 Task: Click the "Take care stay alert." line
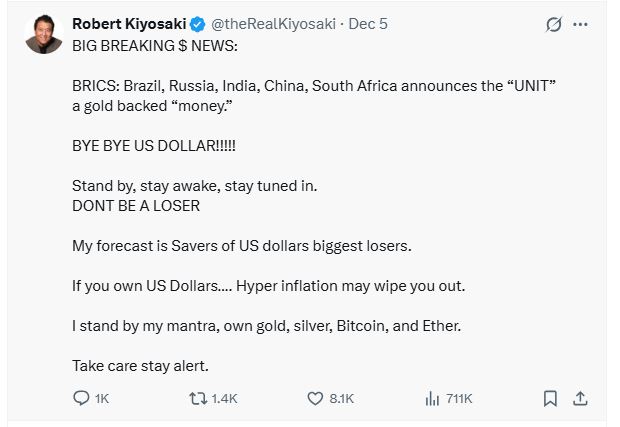(140, 365)
